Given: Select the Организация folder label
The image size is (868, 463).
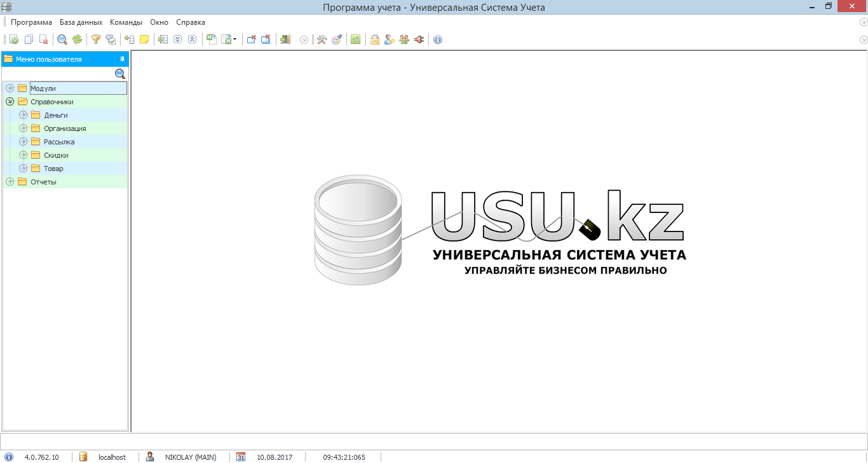Looking at the screenshot, I should point(65,128).
